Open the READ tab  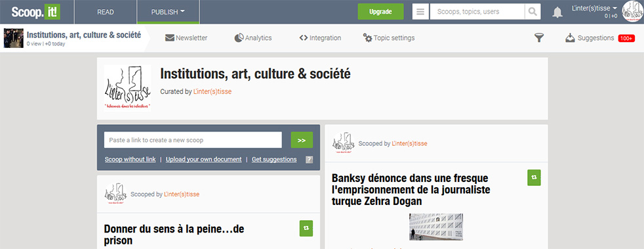pyautogui.click(x=106, y=12)
